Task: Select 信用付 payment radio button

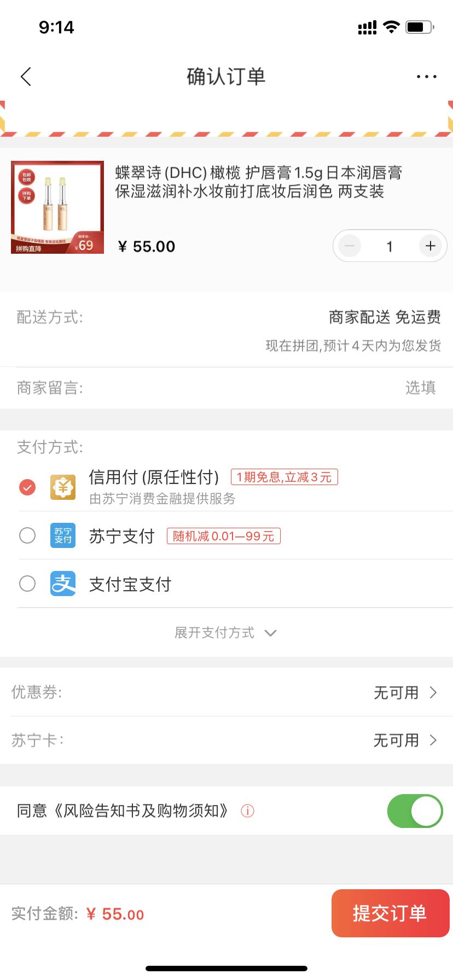Action: click(x=27, y=487)
